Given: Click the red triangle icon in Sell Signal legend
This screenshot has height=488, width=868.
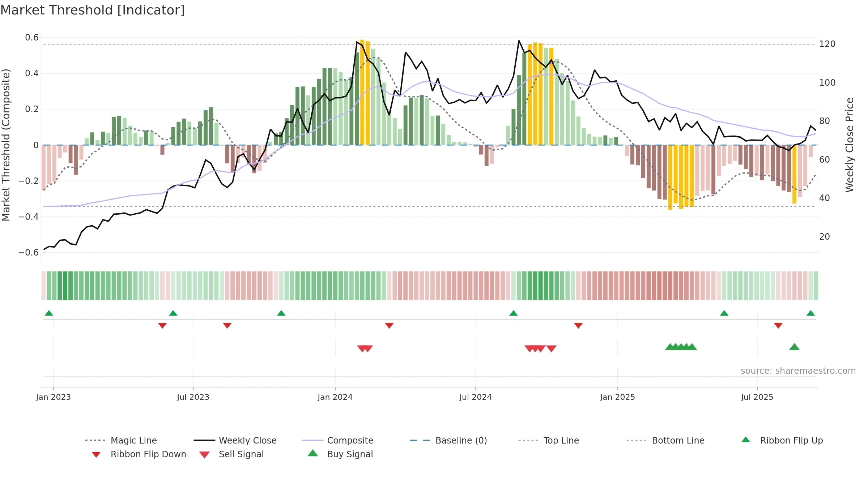Looking at the screenshot, I should click(204, 455).
